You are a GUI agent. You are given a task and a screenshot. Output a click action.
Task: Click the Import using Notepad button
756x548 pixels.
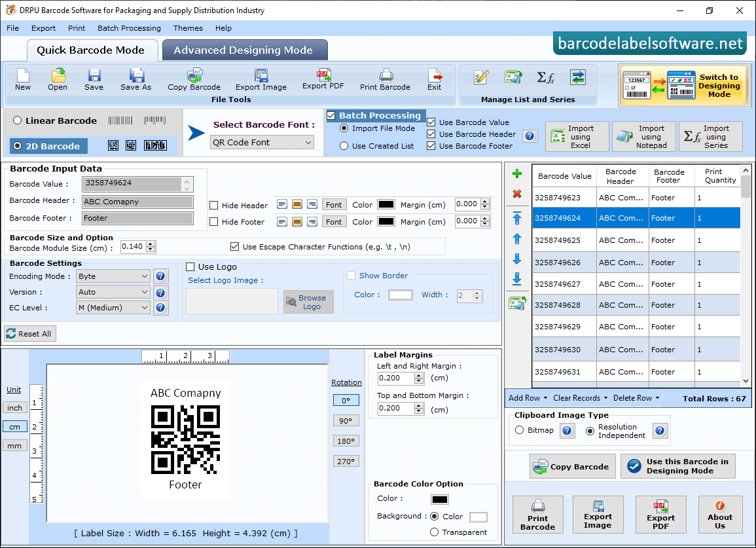click(x=644, y=137)
